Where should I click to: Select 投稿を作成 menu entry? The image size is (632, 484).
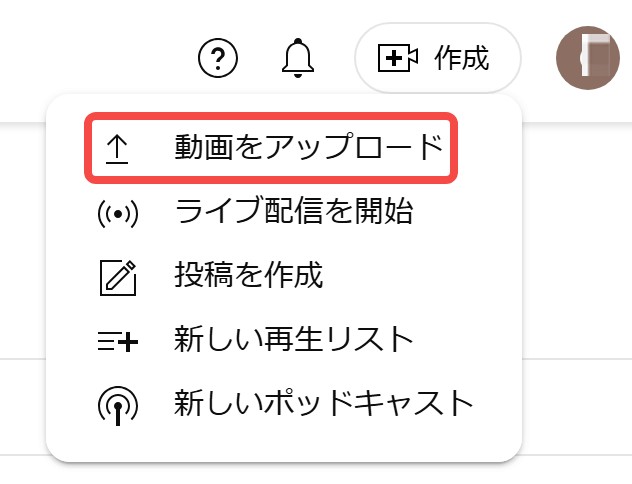click(x=248, y=276)
